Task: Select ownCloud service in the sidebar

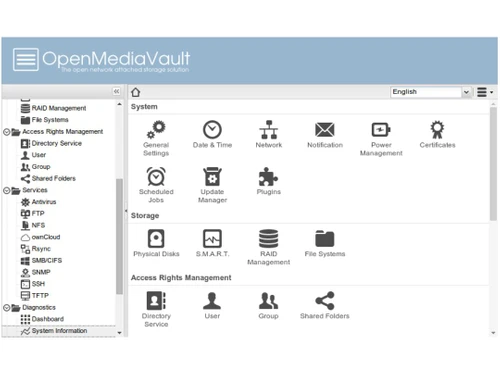Action: click(x=40, y=237)
